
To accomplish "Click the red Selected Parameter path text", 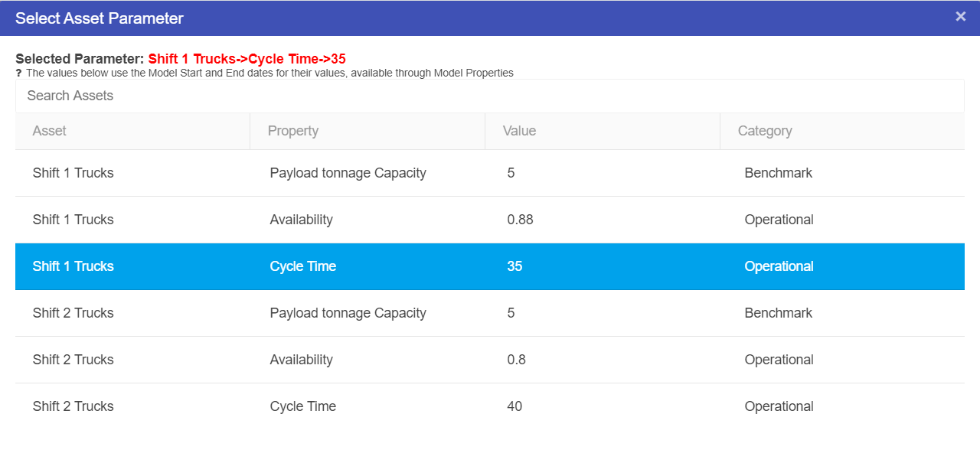I will (247, 59).
